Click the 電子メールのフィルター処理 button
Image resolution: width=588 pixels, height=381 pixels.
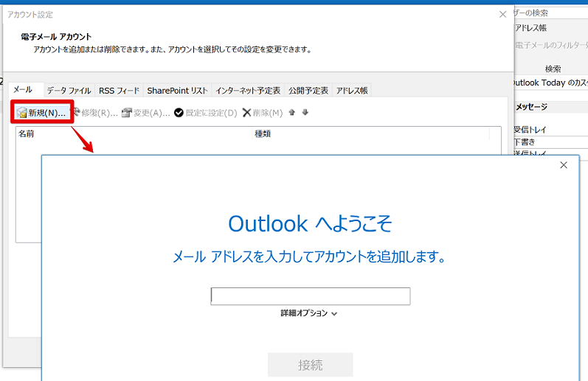coord(551,46)
